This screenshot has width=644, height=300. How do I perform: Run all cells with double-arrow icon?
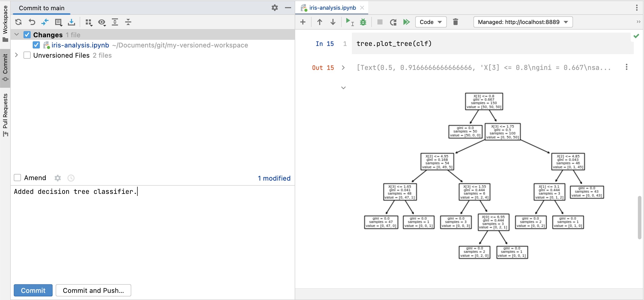tap(407, 22)
